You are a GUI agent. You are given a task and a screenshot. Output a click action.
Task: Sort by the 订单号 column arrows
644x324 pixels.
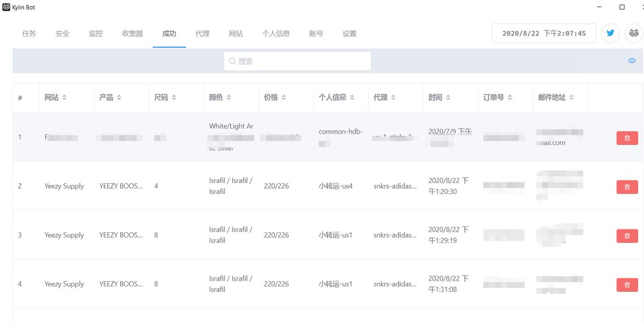click(510, 98)
